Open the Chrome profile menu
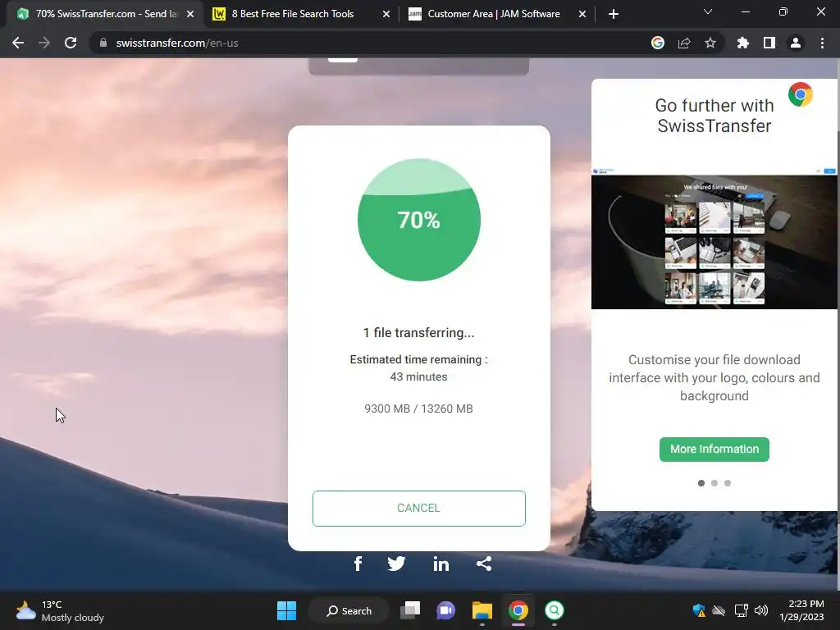 796,43
